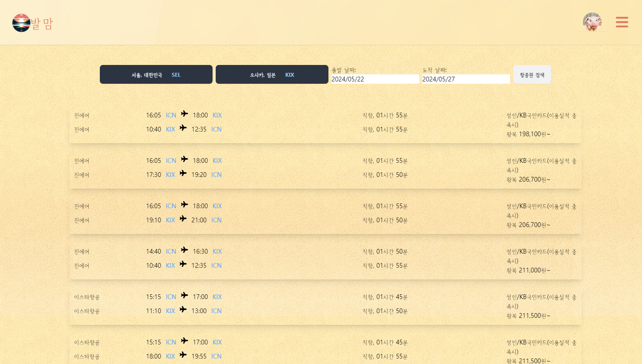The image size is (642, 364).
Task: Click the 16:30 arrival time
Action: [200, 251]
